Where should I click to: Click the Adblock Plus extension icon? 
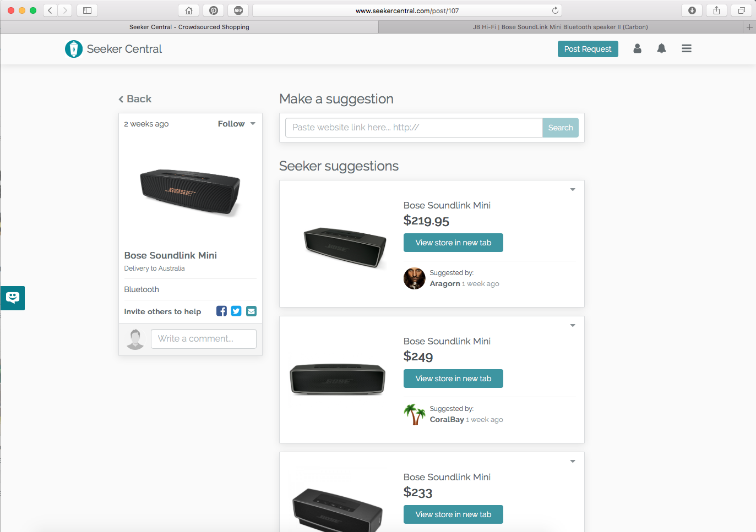pos(238,10)
